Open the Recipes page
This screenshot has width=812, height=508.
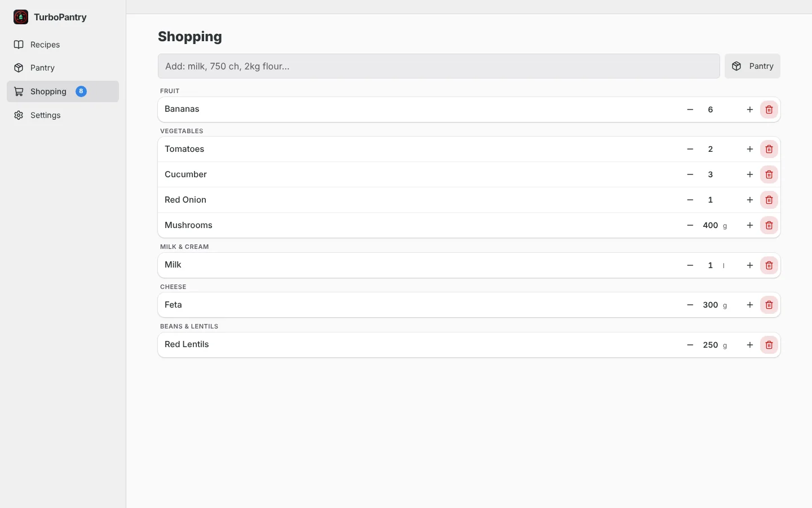[63, 45]
